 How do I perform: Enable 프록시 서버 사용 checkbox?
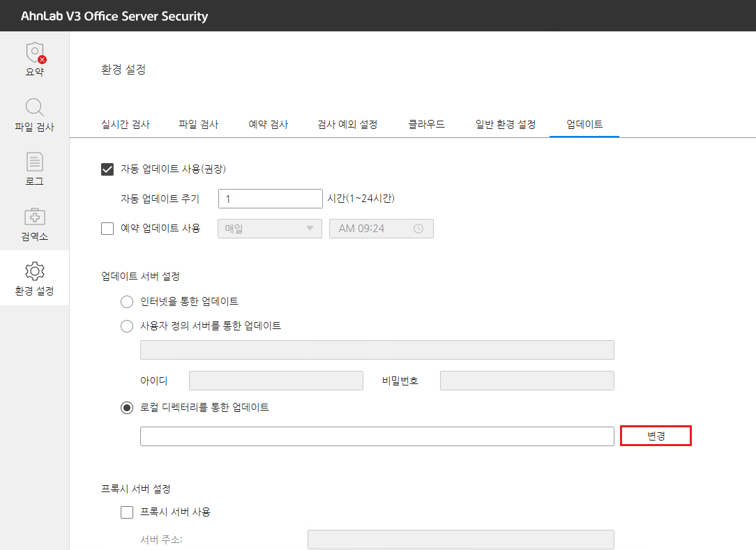[127, 512]
